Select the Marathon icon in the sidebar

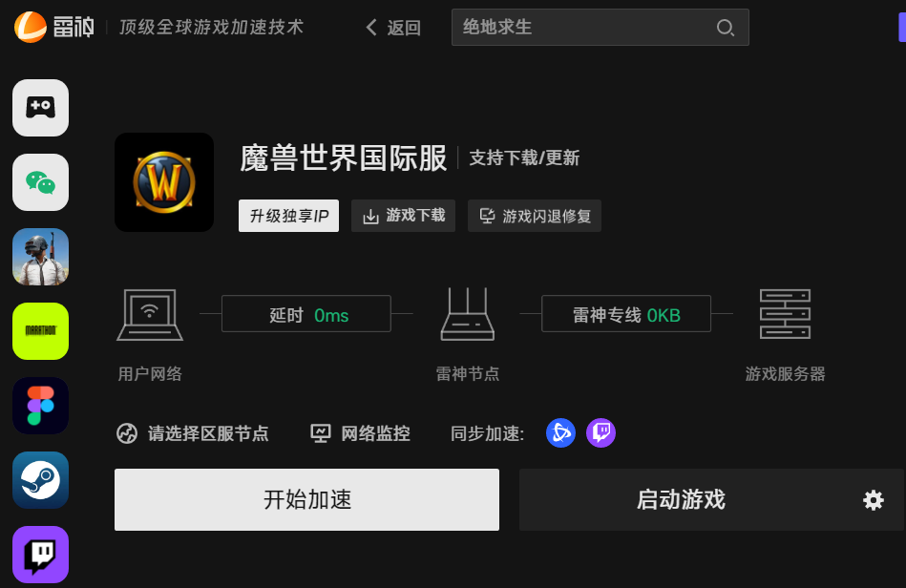[x=39, y=331]
